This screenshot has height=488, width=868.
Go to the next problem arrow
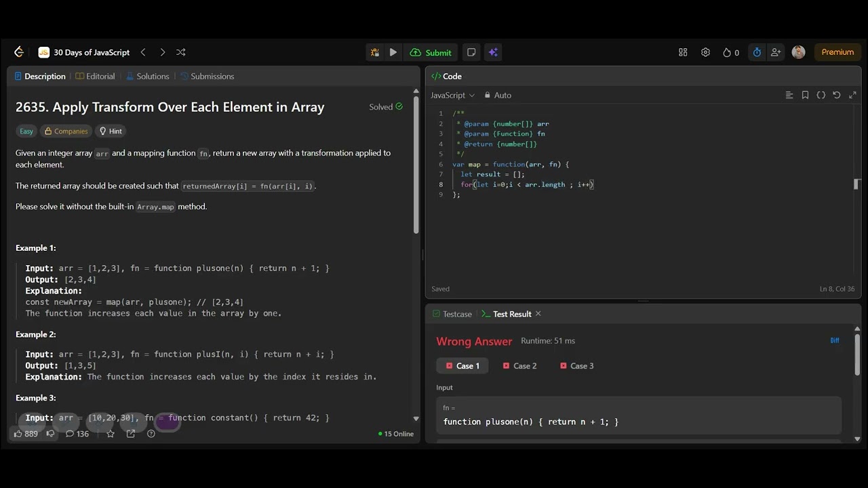(162, 52)
